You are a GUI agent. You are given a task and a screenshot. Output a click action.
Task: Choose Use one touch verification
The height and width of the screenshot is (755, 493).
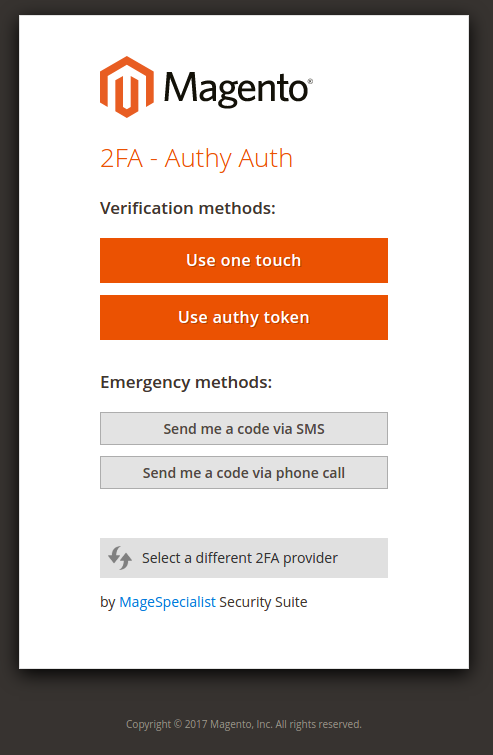pos(244,260)
